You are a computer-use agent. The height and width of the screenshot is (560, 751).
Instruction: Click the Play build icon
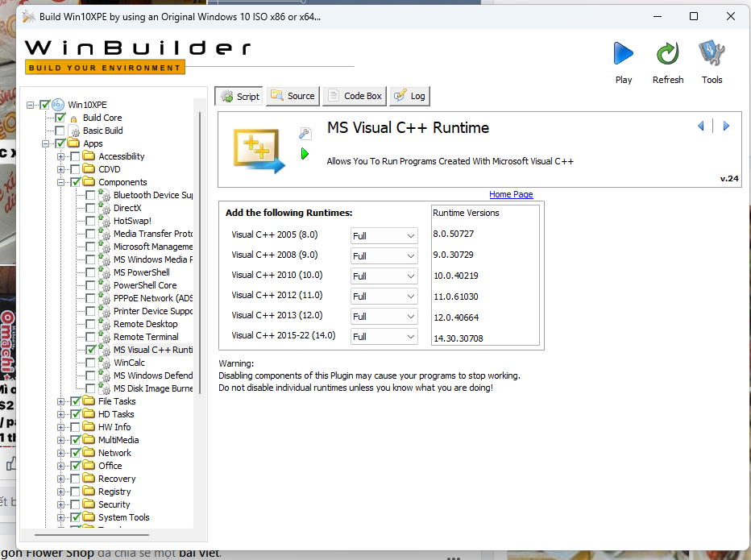pyautogui.click(x=623, y=53)
